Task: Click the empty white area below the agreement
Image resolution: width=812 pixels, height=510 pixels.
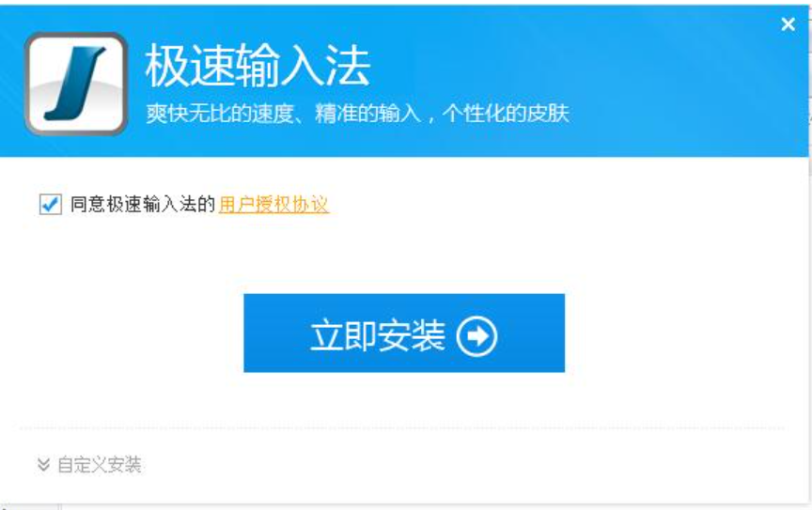Action: pyautogui.click(x=404, y=254)
